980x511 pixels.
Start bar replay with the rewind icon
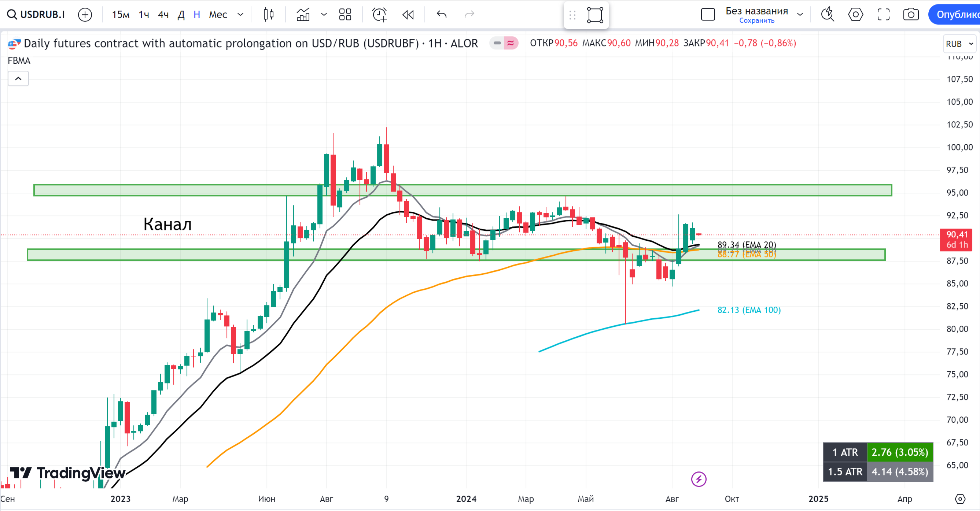tap(408, 15)
